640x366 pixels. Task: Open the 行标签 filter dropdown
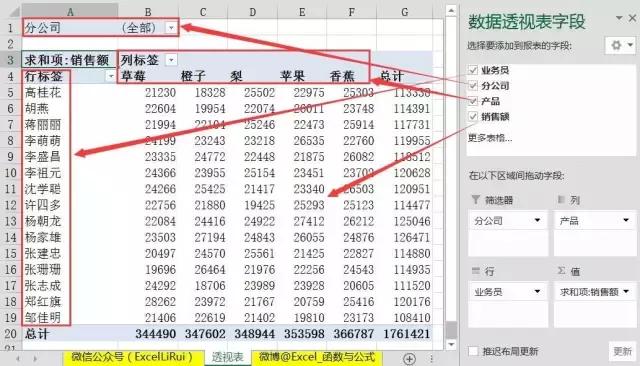pyautogui.click(x=111, y=76)
